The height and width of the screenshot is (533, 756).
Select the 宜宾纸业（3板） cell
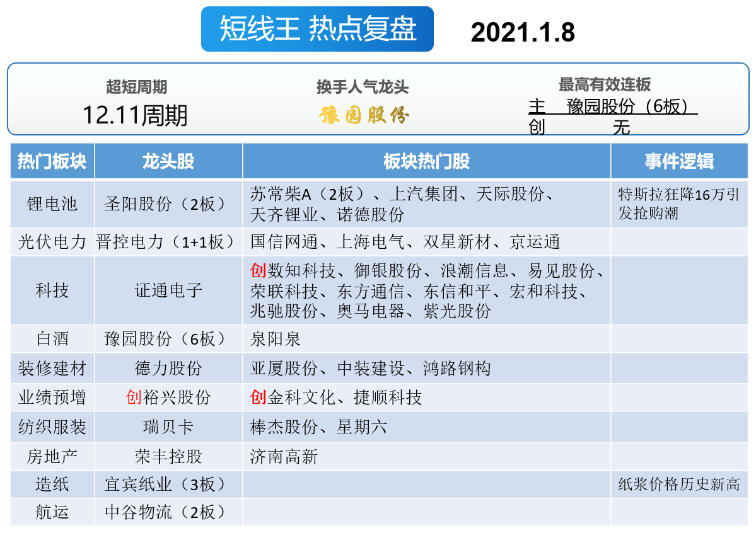[x=168, y=484]
